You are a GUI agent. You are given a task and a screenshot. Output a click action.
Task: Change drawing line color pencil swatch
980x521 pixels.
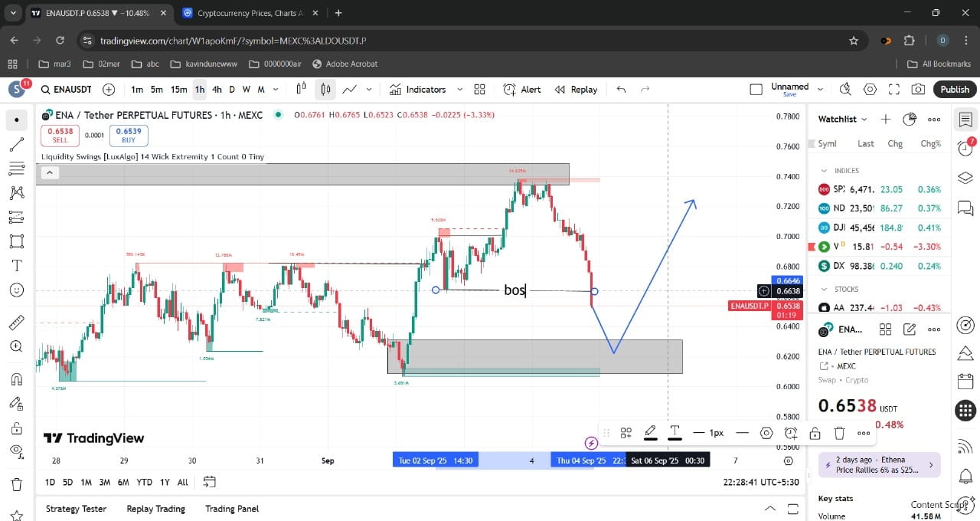650,433
